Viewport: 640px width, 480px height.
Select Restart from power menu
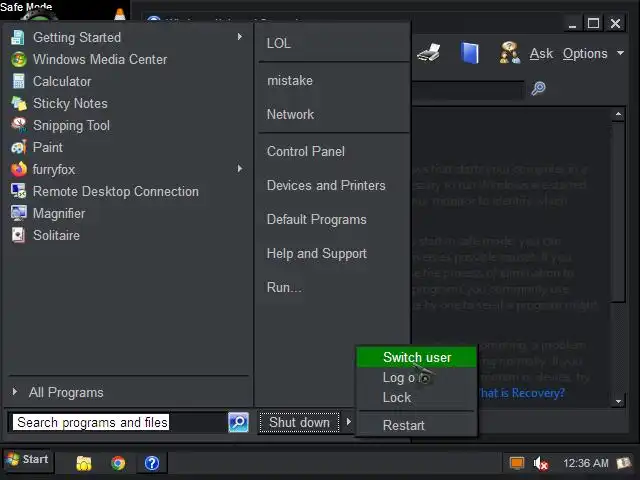(x=416, y=425)
